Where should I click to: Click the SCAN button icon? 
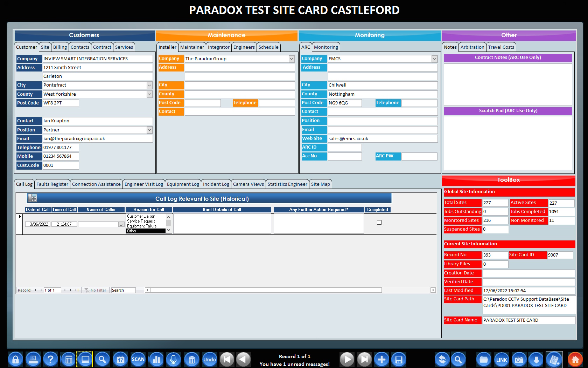coord(138,359)
